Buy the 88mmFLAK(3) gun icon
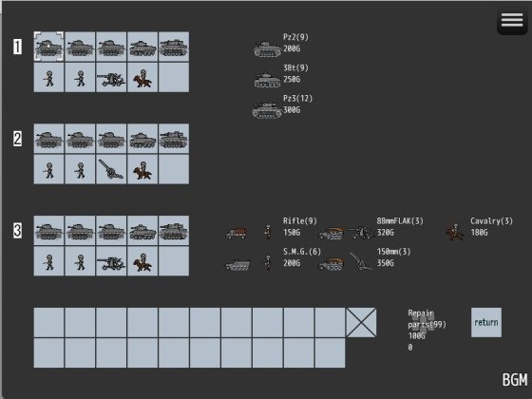Image resolution: width=532 pixels, height=399 pixels. point(360,233)
